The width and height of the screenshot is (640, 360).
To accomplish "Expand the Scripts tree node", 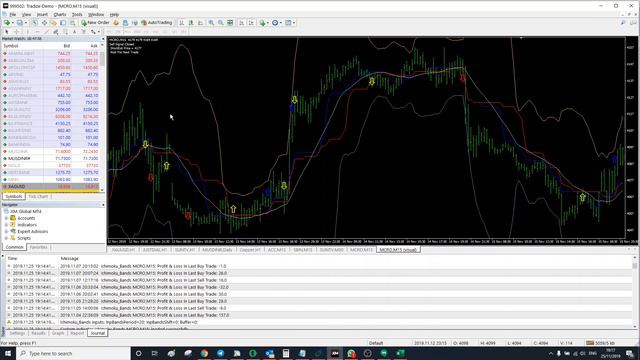I will click(7, 238).
